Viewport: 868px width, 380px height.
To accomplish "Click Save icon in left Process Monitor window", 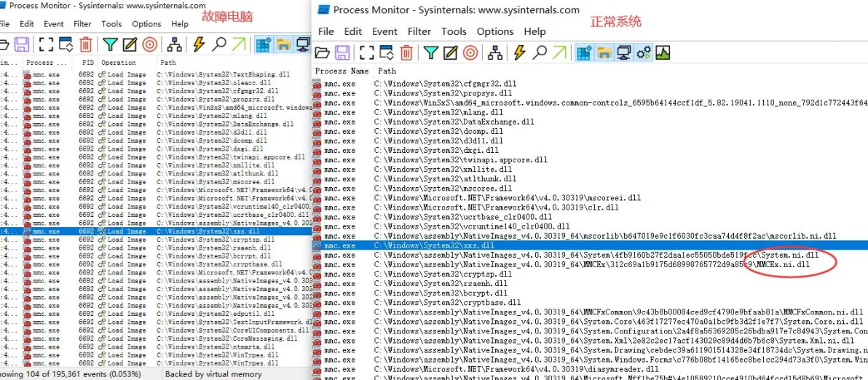I will click(22, 44).
